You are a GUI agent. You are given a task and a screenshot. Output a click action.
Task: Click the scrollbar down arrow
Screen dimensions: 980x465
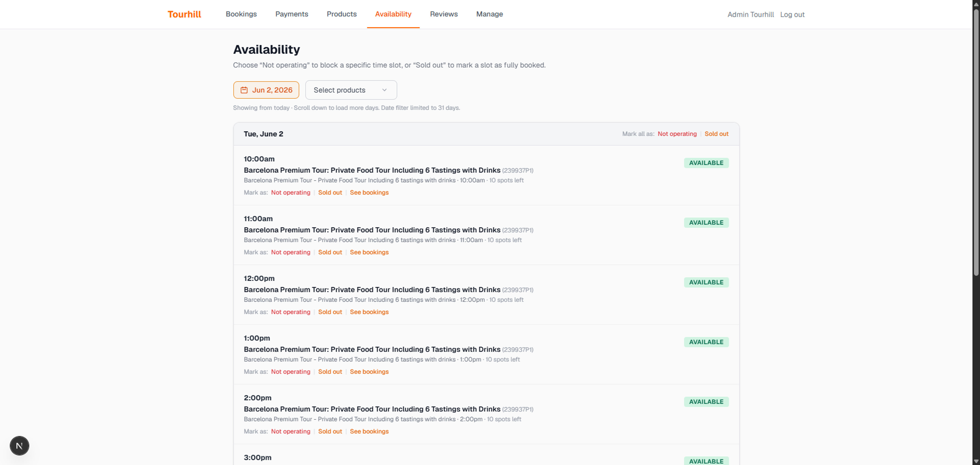(976, 461)
